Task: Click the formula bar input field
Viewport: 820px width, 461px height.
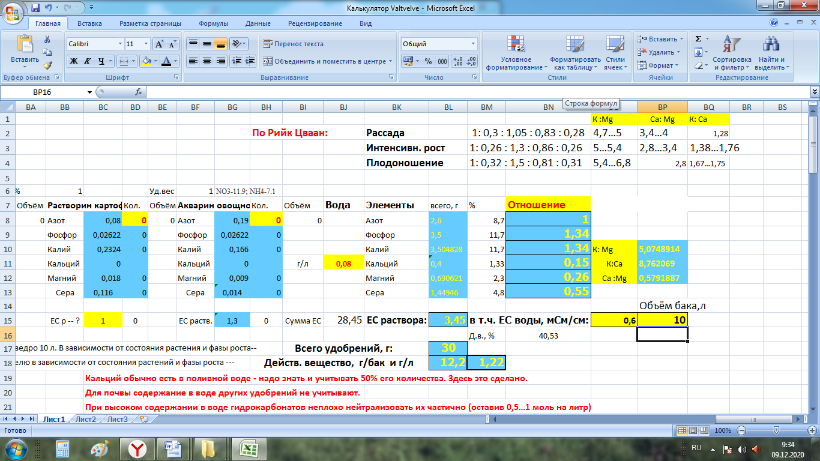Action: click(x=479, y=92)
